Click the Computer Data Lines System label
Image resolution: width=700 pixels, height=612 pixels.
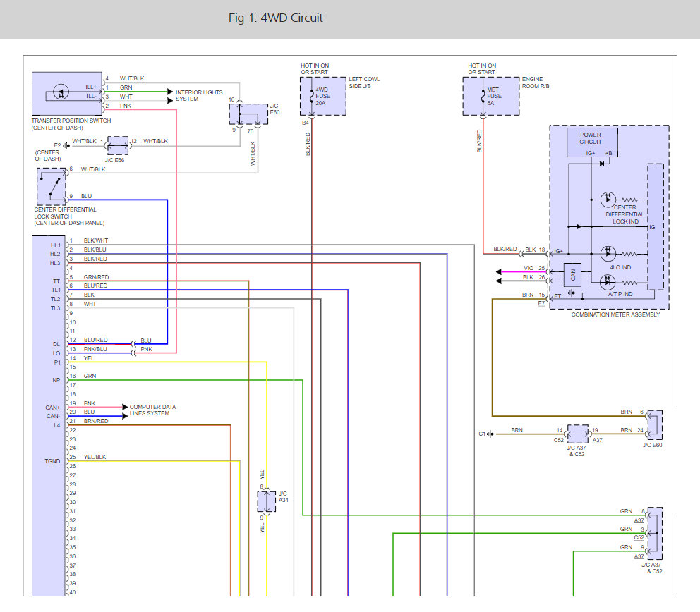pos(152,410)
